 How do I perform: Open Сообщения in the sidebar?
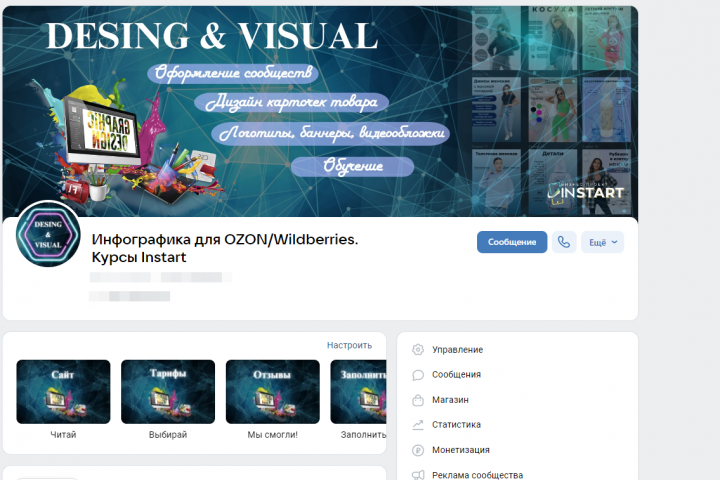point(456,375)
